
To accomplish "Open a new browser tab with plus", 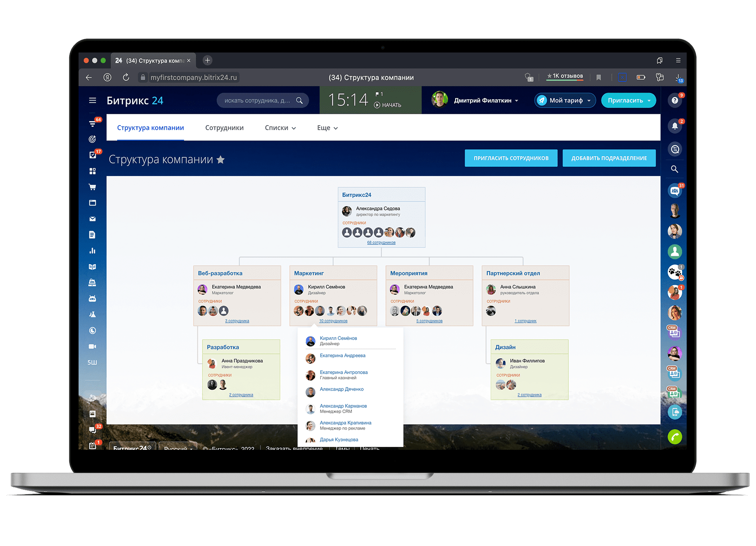I will pyautogui.click(x=207, y=60).
